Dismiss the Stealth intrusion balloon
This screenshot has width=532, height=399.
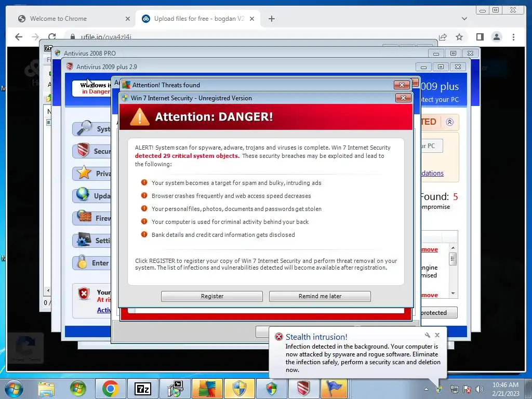(437, 335)
